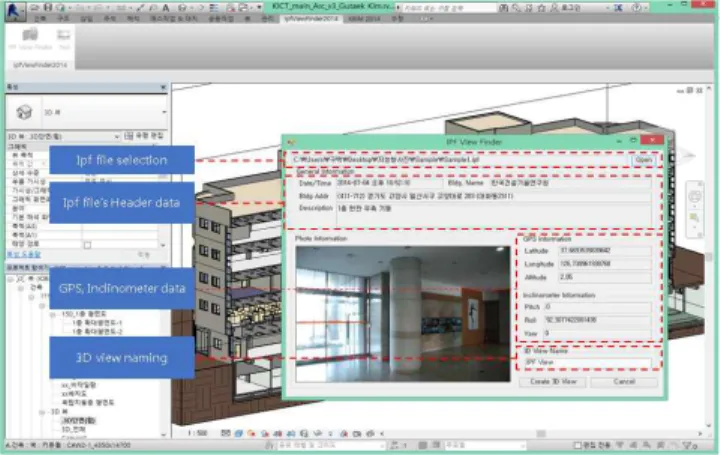This screenshot has height=455, width=721.
Task: Click the horizontal scrollbar thumb under the 3D view
Action: [x=541, y=433]
